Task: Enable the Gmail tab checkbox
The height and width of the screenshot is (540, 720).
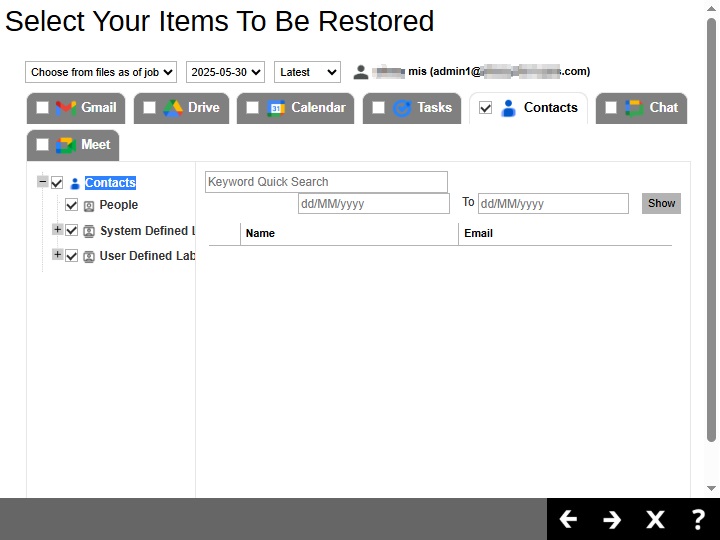Action: point(42,108)
